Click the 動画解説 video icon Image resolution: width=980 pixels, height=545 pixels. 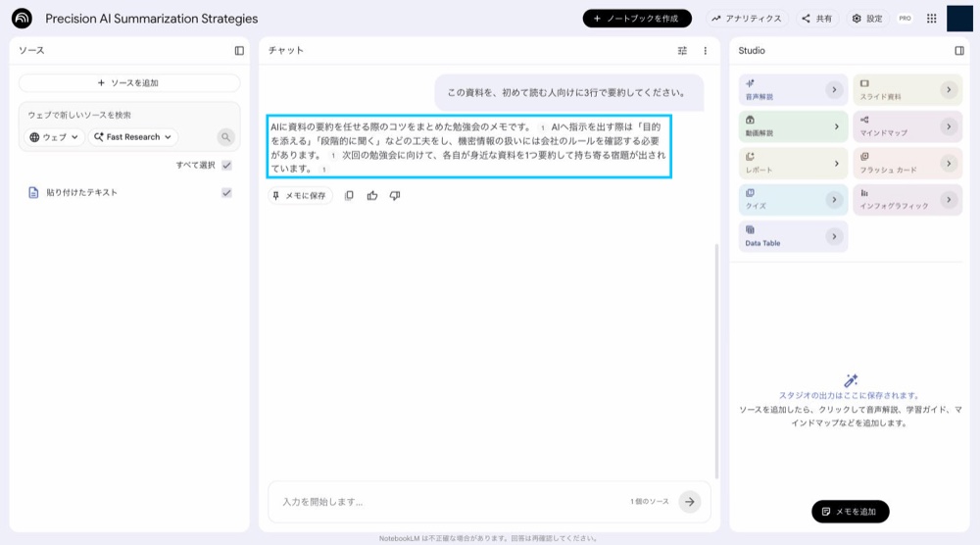tap(750, 120)
